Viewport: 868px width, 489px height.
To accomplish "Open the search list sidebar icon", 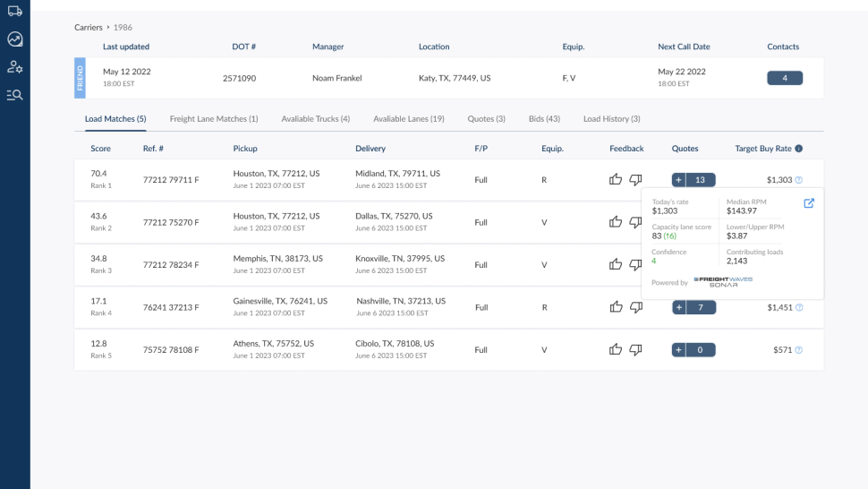I will point(15,95).
